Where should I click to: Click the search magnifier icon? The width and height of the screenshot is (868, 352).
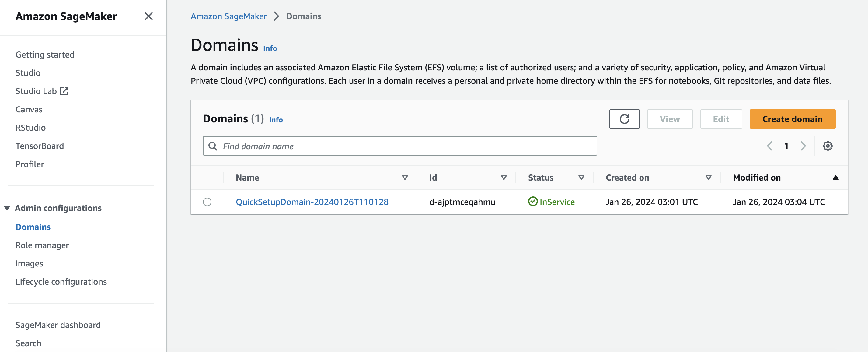(x=213, y=146)
